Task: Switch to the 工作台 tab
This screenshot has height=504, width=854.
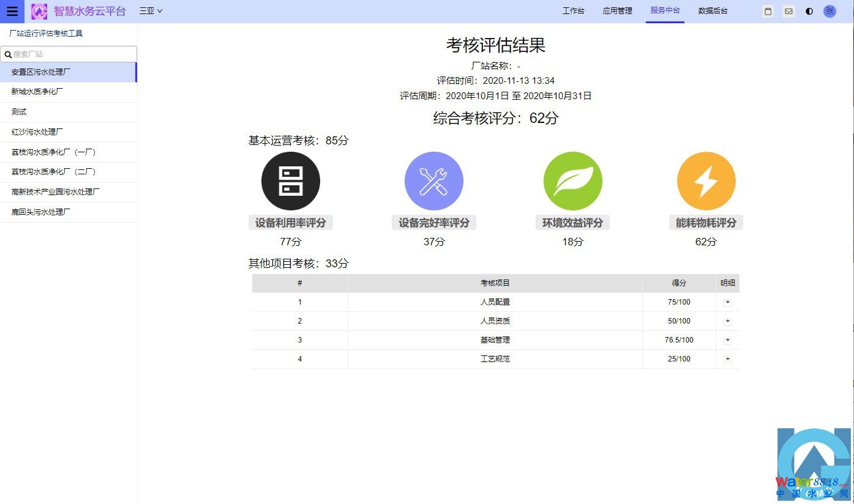Action: coord(573,11)
